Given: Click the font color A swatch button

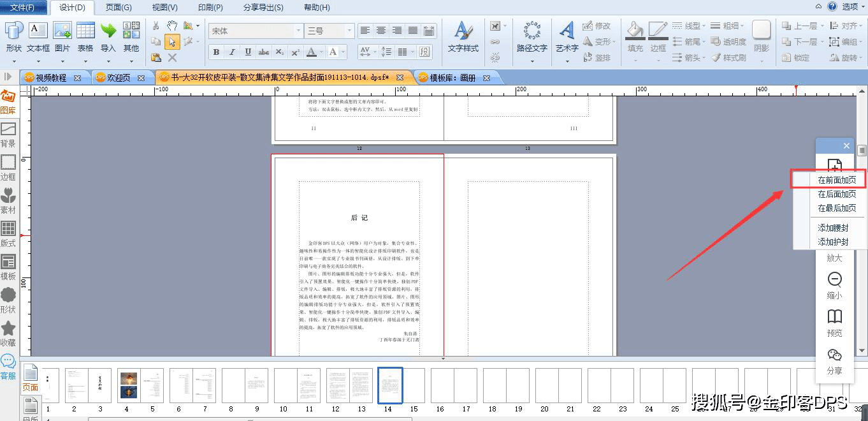Looking at the screenshot, I should pos(312,52).
